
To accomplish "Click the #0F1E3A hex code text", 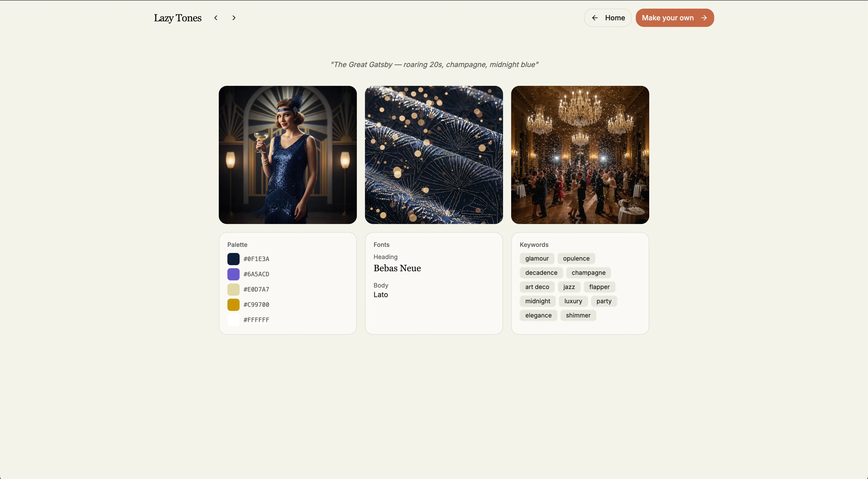I will 256,259.
